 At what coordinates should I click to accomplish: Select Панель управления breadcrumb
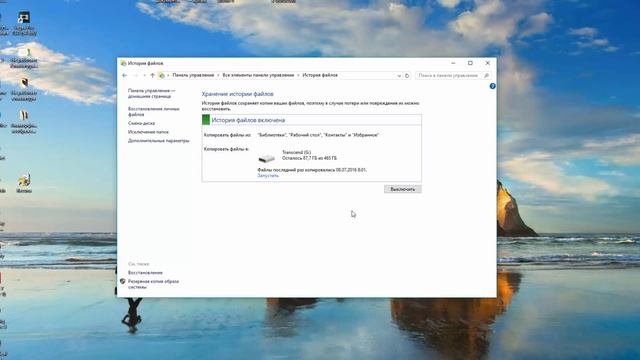193,76
